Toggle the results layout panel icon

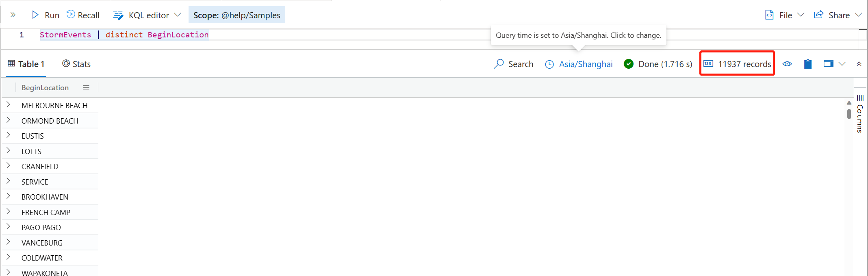coord(828,64)
